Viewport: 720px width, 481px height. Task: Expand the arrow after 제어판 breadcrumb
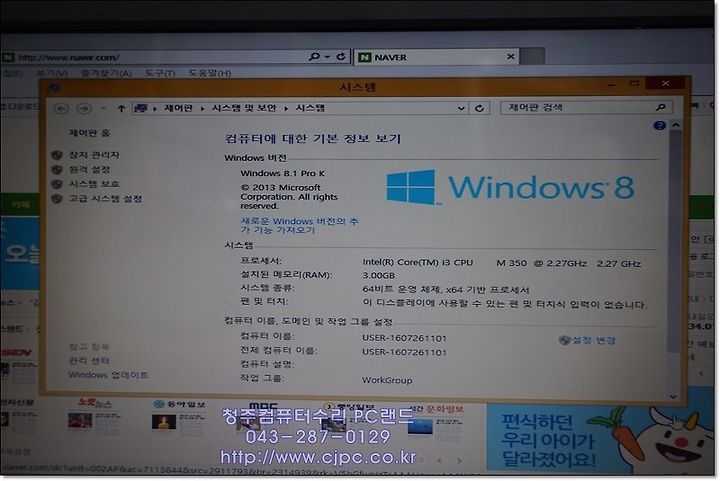point(202,108)
